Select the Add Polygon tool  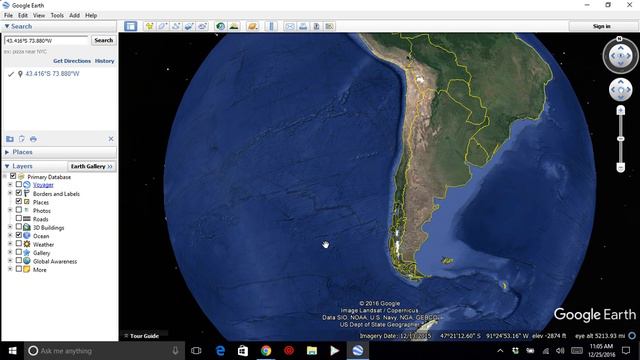tap(162, 26)
